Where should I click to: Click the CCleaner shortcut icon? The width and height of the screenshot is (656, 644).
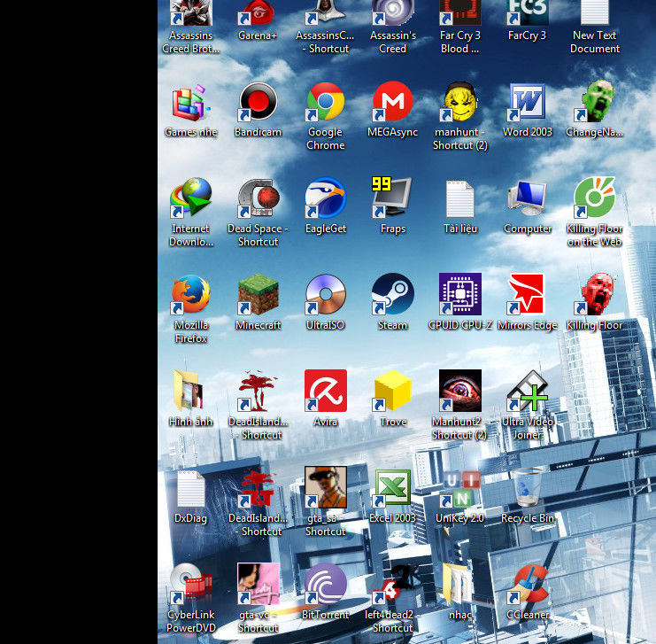tap(527, 585)
